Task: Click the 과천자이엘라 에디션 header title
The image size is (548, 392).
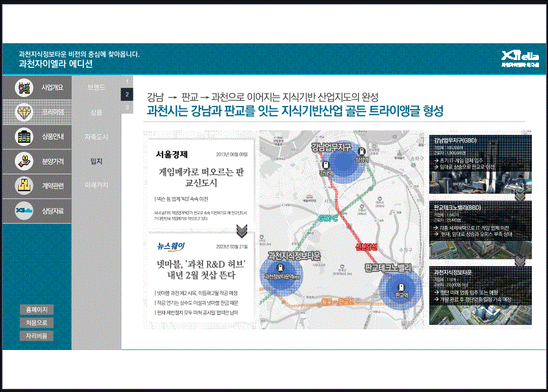Action: 56,64
